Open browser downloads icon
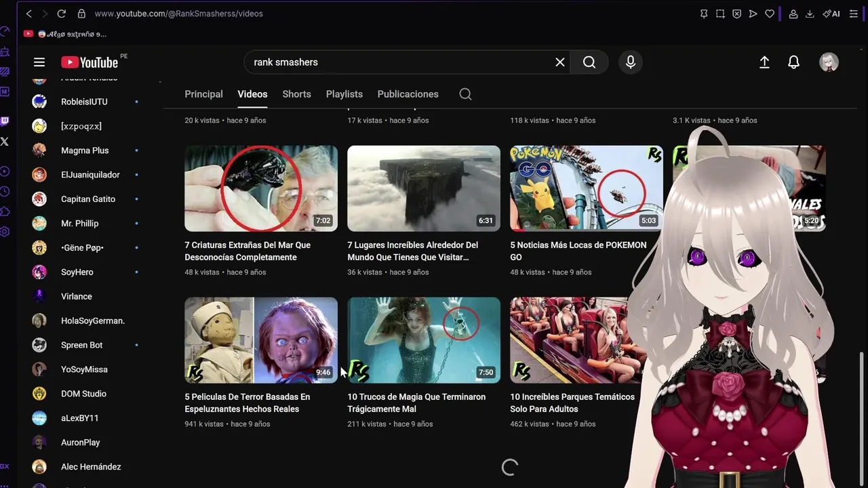 [810, 14]
